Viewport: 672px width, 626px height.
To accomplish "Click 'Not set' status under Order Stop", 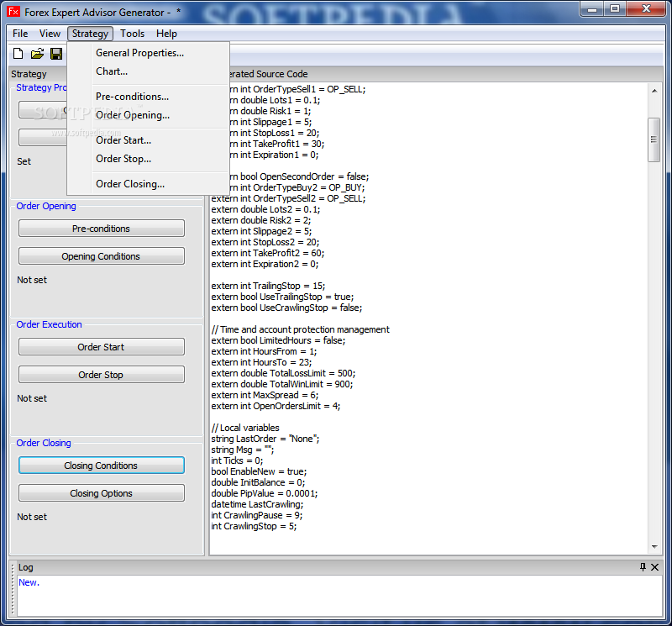I will click(32, 398).
